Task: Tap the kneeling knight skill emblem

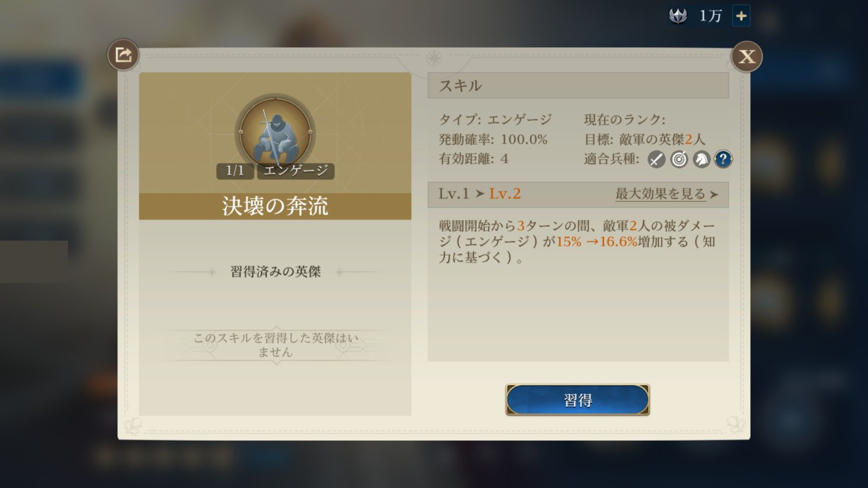Action: [276, 133]
